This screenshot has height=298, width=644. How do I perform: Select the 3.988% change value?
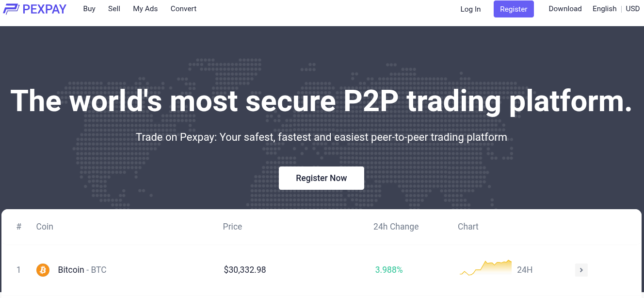[388, 270]
